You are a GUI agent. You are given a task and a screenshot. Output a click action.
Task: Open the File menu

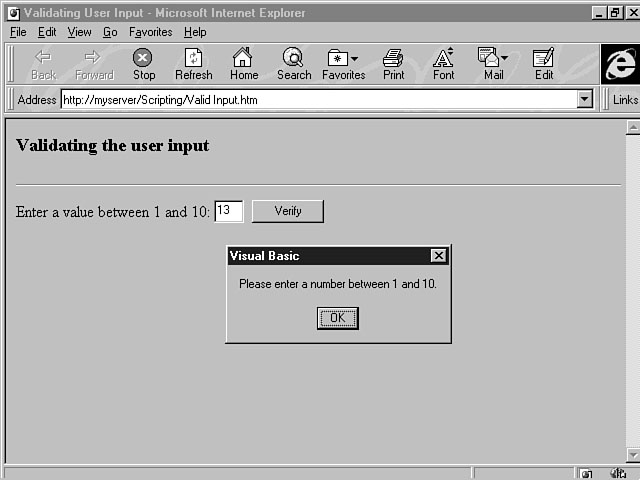click(x=18, y=32)
